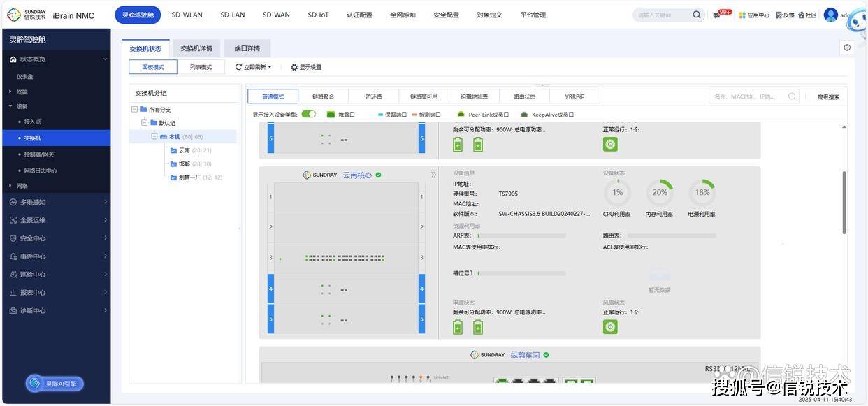Viewport: 868px width, 406px height.
Task: Click the help question mark icon
Action: point(847,48)
